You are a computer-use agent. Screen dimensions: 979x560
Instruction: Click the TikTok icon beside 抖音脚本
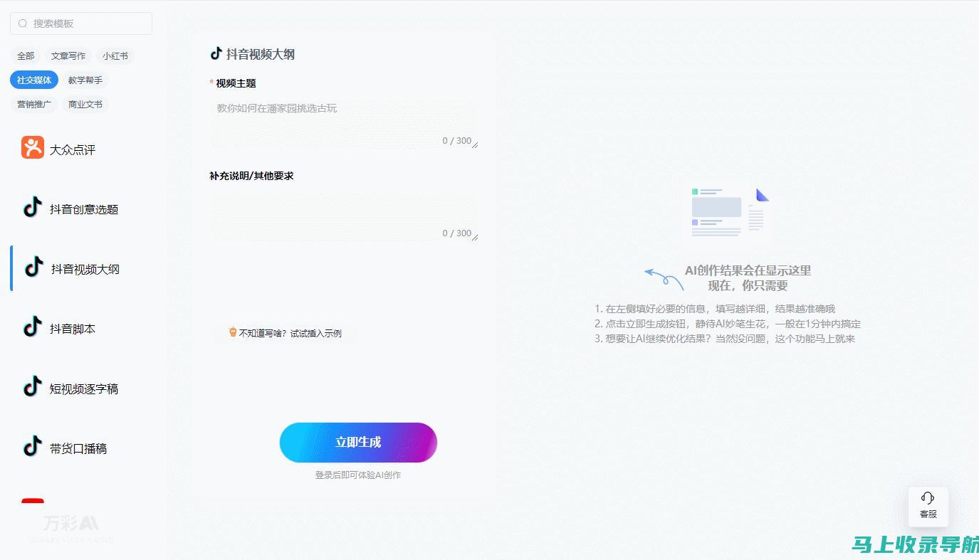33,327
